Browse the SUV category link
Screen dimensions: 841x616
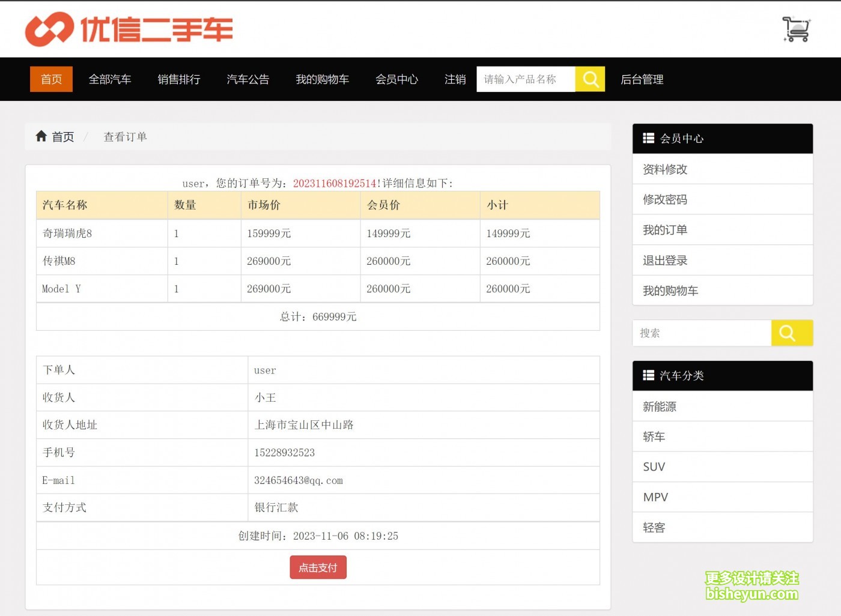(654, 467)
